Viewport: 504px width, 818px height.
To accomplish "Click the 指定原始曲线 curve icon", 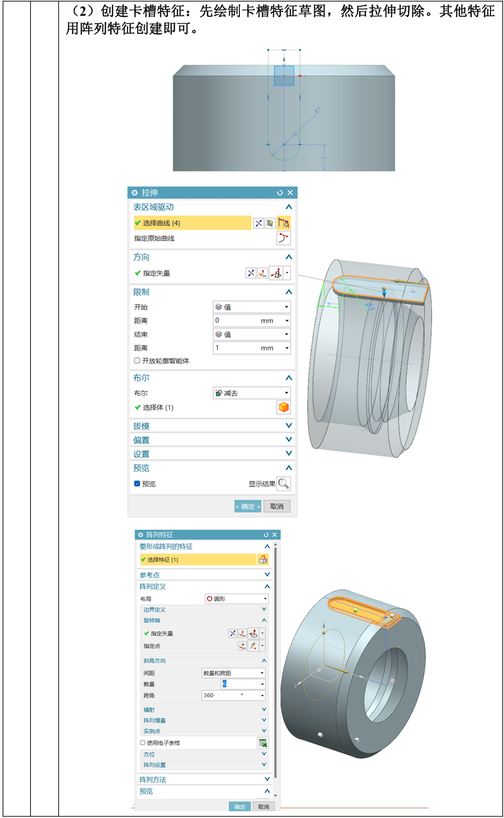I will click(x=284, y=238).
